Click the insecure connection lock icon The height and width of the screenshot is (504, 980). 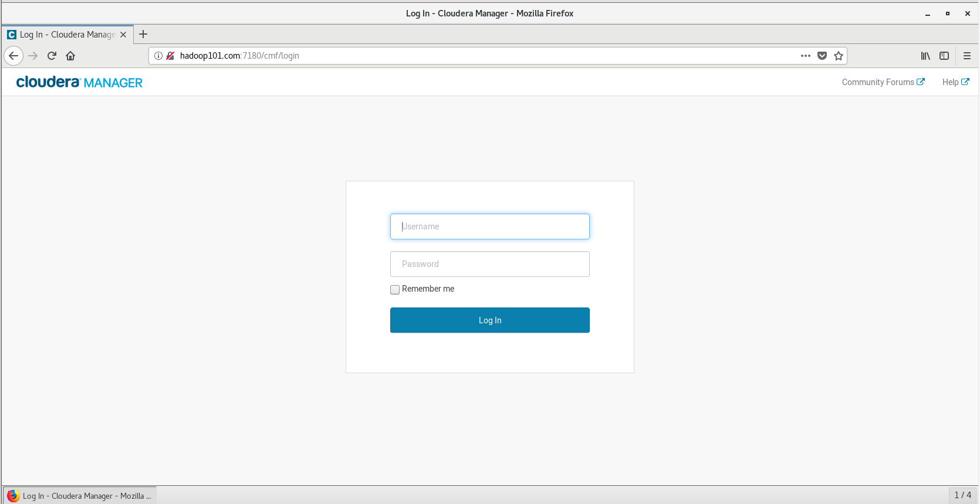pyautogui.click(x=170, y=56)
